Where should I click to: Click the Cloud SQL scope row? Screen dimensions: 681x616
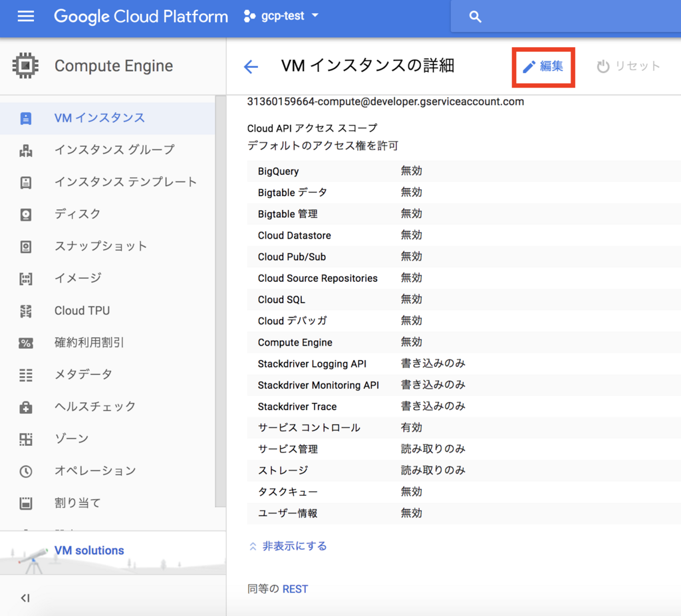click(x=464, y=300)
